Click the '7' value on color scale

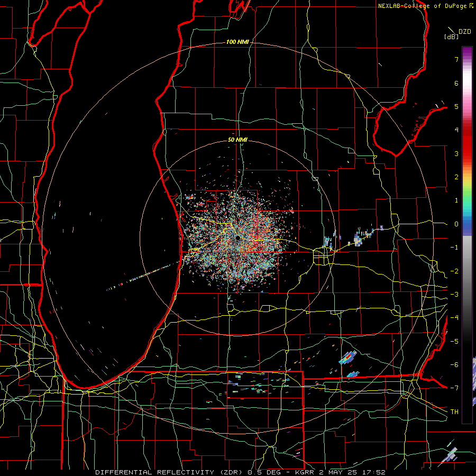click(456, 59)
